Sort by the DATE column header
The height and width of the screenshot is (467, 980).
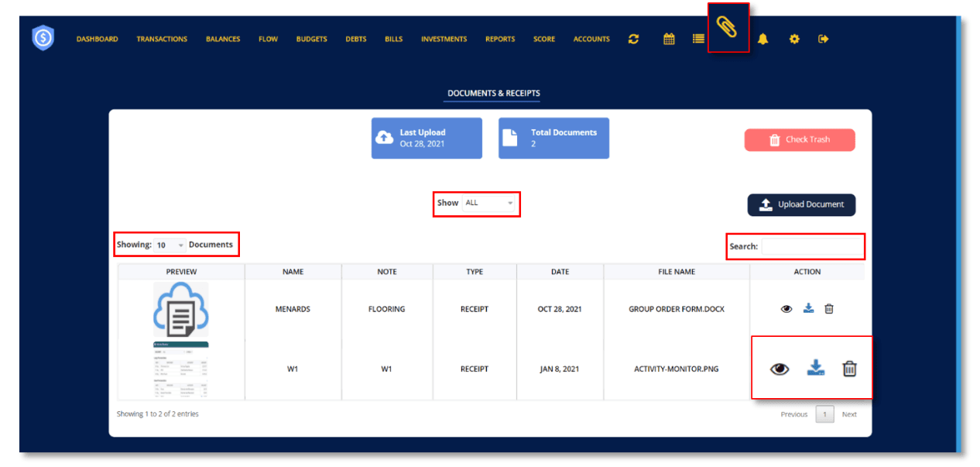tap(560, 272)
